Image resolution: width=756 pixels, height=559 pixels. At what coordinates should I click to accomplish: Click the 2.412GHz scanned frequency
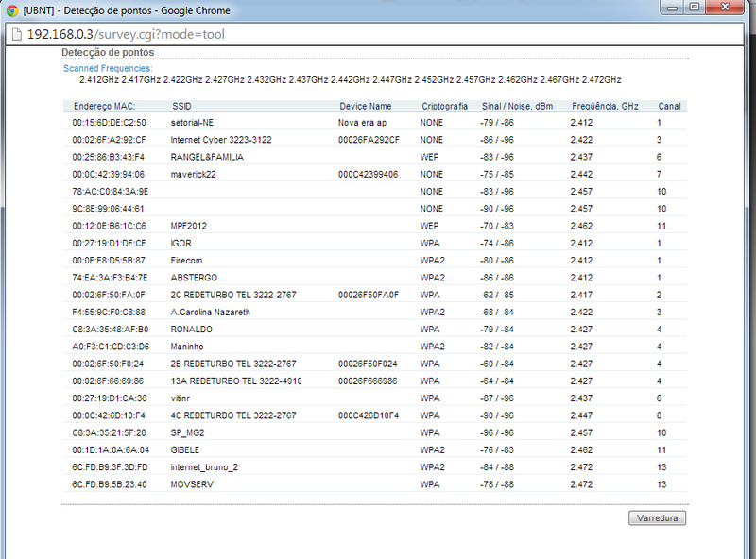pos(99,80)
